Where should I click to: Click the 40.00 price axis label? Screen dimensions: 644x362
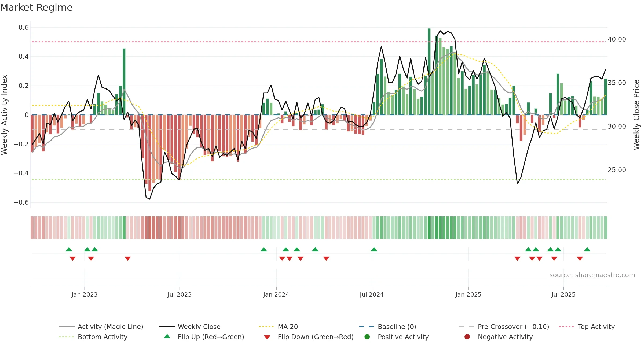click(x=617, y=39)
